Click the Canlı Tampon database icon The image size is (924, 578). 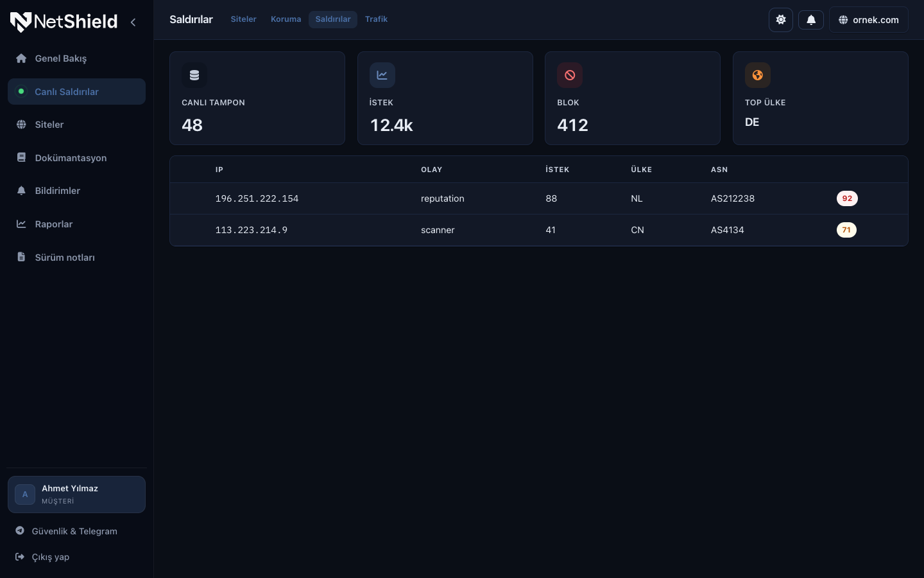coord(194,75)
